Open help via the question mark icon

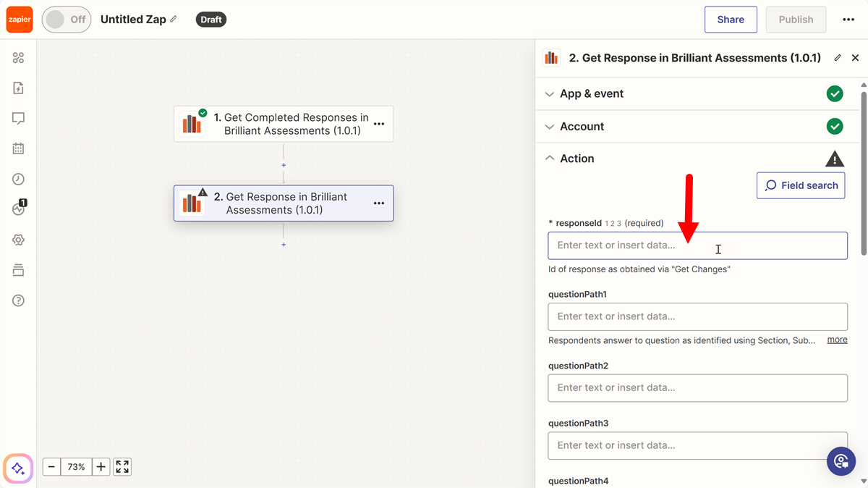coord(18,300)
